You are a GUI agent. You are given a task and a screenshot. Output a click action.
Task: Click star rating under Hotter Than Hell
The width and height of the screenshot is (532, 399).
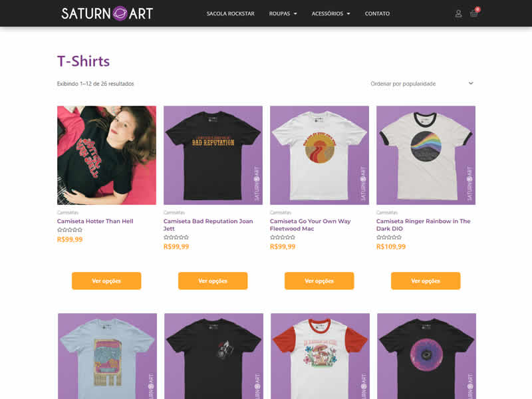(70, 229)
